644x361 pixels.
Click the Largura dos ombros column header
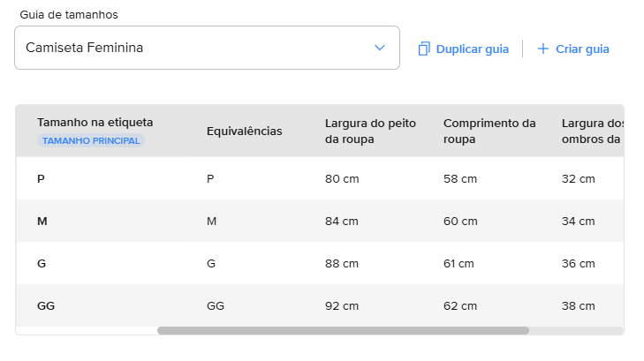pyautogui.click(x=591, y=131)
